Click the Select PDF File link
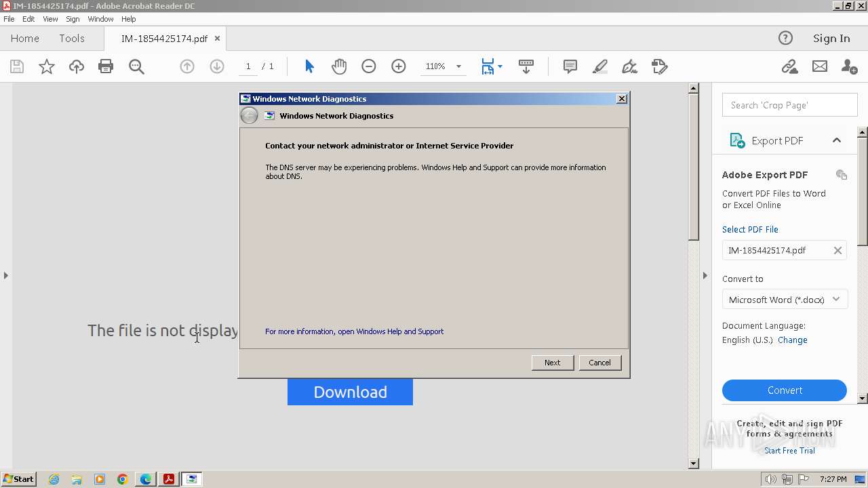Screen dimensions: 868x488 click(x=750, y=229)
